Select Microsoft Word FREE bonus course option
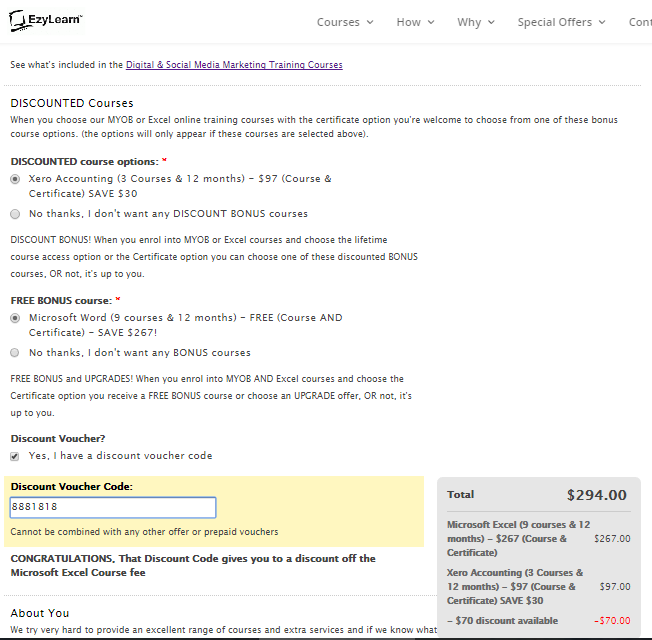This screenshot has width=652, height=640. tap(15, 318)
